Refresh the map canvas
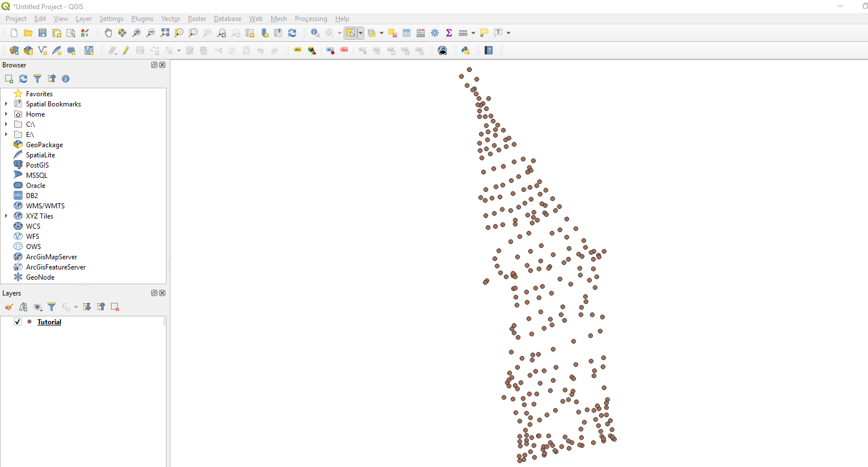 292,33
